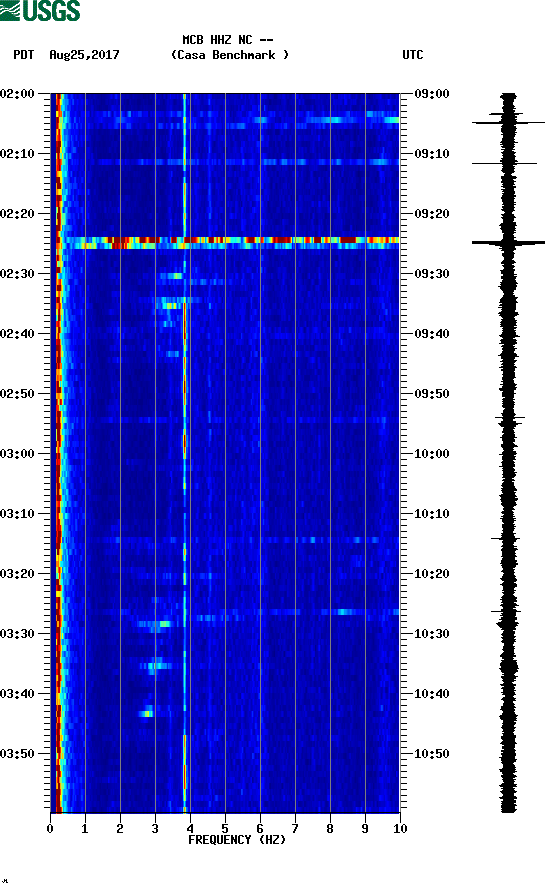The image size is (552, 892).
Task: Click the 1 Hz frequency tick label
Action: 85,829
